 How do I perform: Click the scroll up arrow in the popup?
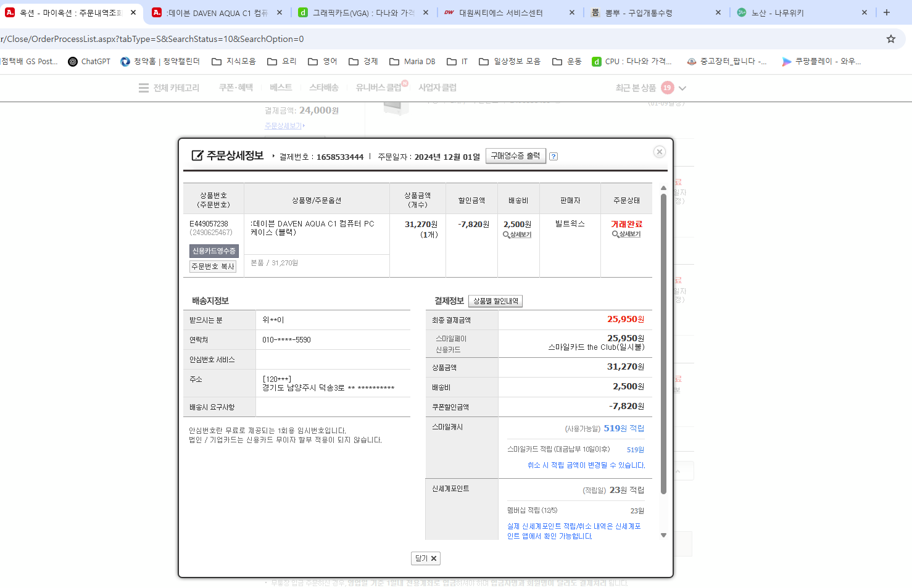(663, 188)
